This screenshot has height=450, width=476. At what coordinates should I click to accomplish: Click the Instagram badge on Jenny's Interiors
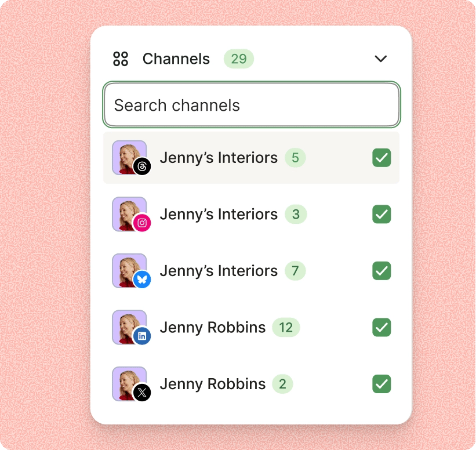(x=141, y=223)
